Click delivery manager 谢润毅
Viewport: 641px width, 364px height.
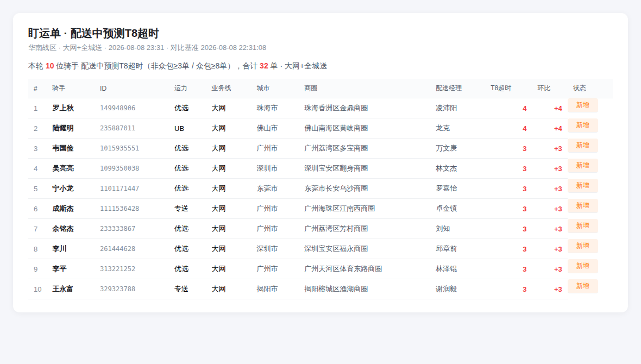click(x=447, y=288)
